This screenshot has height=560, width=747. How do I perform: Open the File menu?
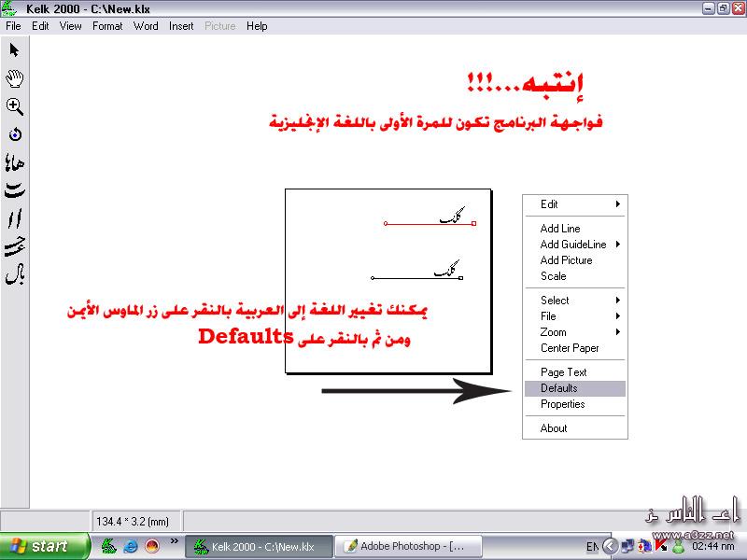click(x=13, y=26)
